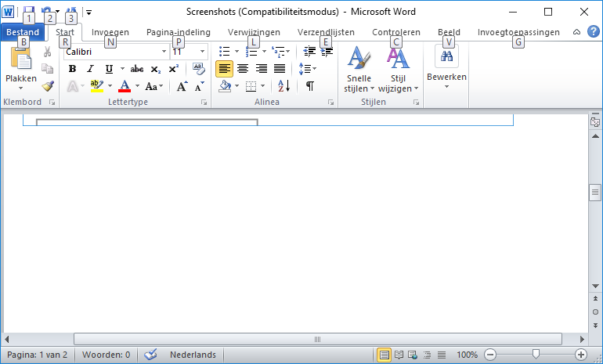Apply the text effects A icon

pyautogui.click(x=72, y=86)
